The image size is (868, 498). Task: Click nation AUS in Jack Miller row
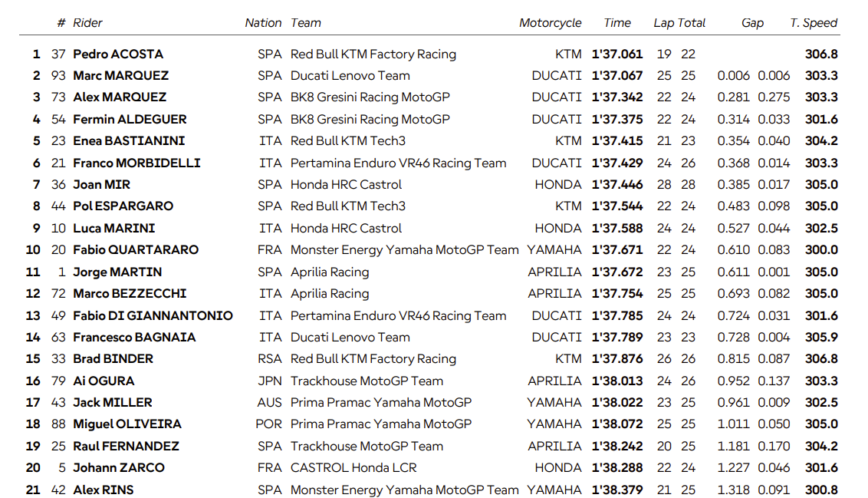click(x=269, y=403)
